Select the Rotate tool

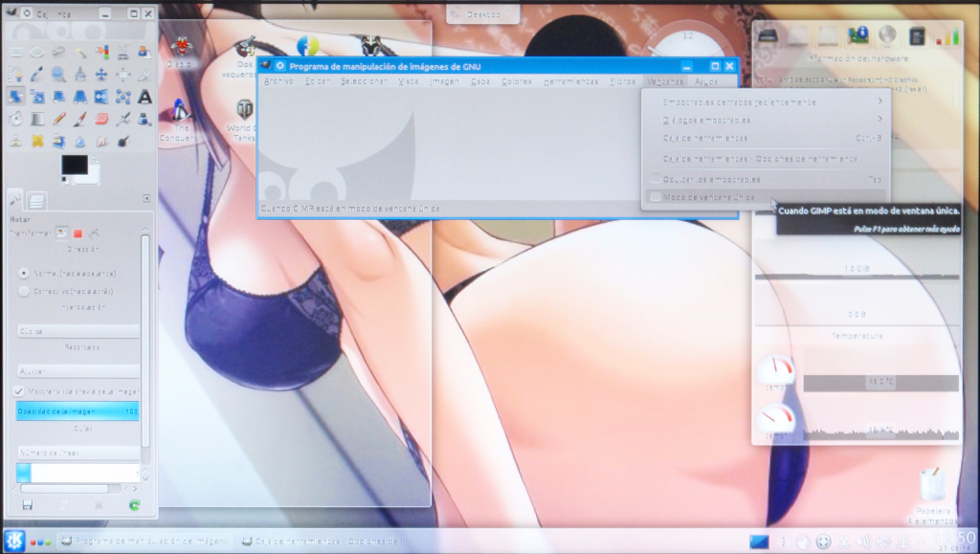coord(15,97)
